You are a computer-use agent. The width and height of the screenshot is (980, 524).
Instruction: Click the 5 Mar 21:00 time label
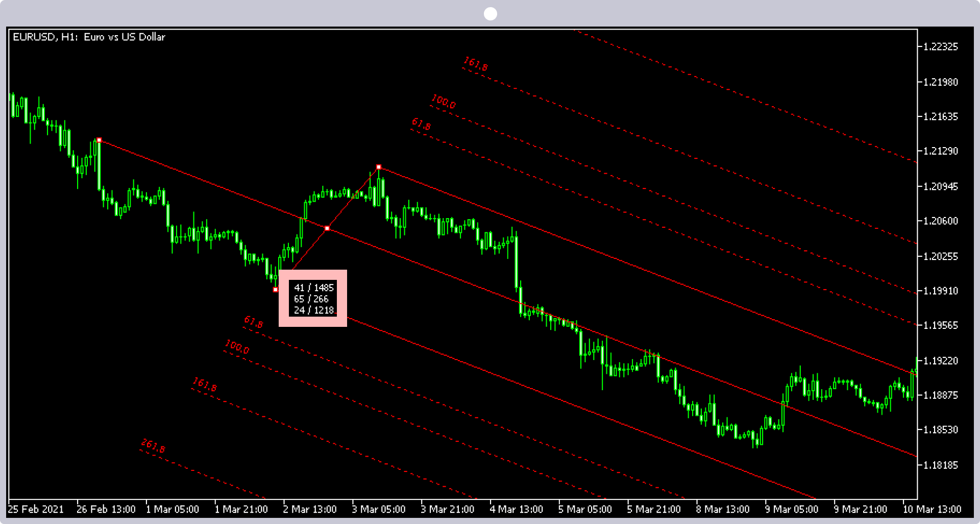point(654,509)
